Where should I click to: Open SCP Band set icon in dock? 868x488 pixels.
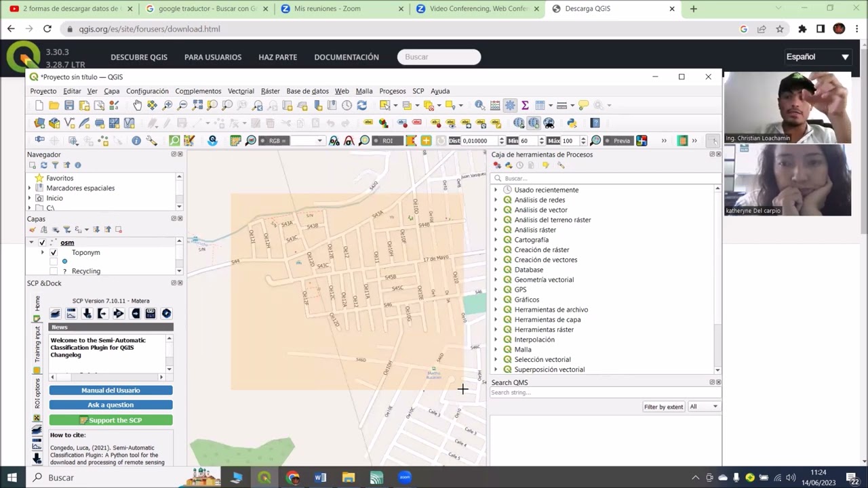click(x=55, y=313)
